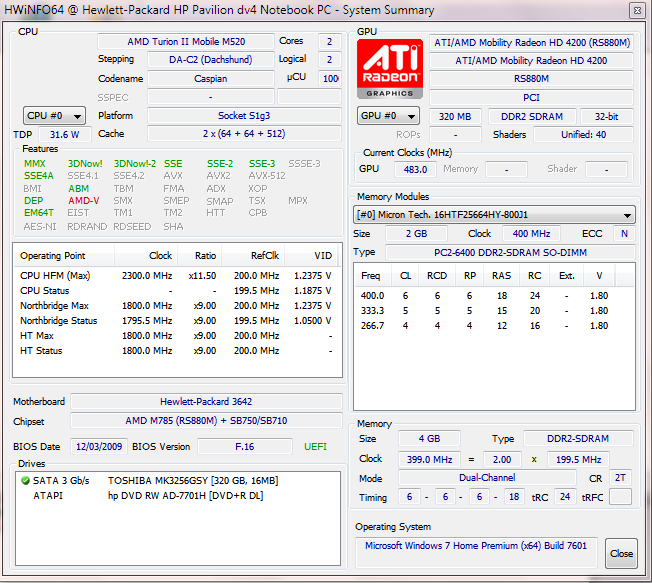The image size is (652, 583).
Task: Click the green UEFI indicator
Action: (x=315, y=447)
